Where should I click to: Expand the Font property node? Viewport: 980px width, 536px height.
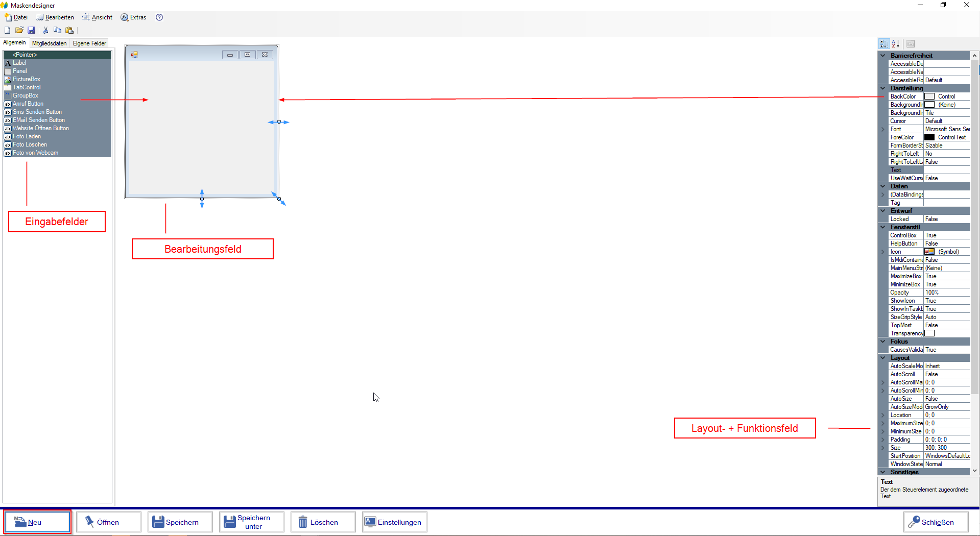pos(882,129)
